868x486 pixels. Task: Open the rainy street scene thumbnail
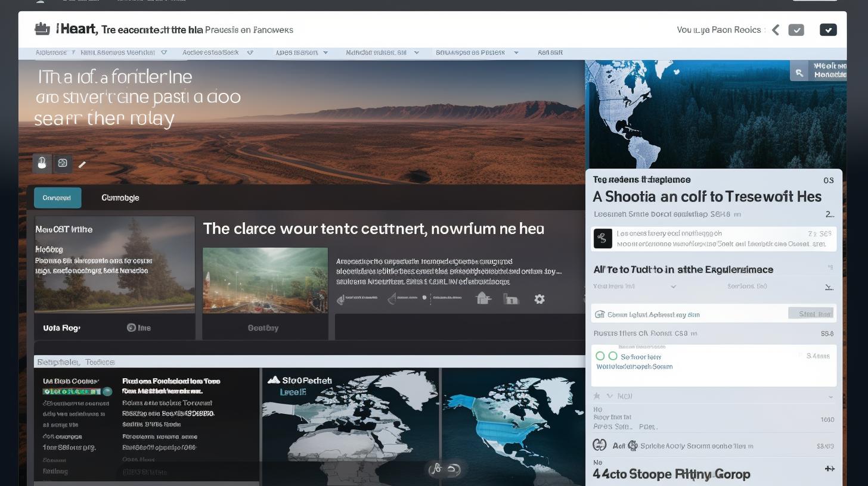[265, 281]
